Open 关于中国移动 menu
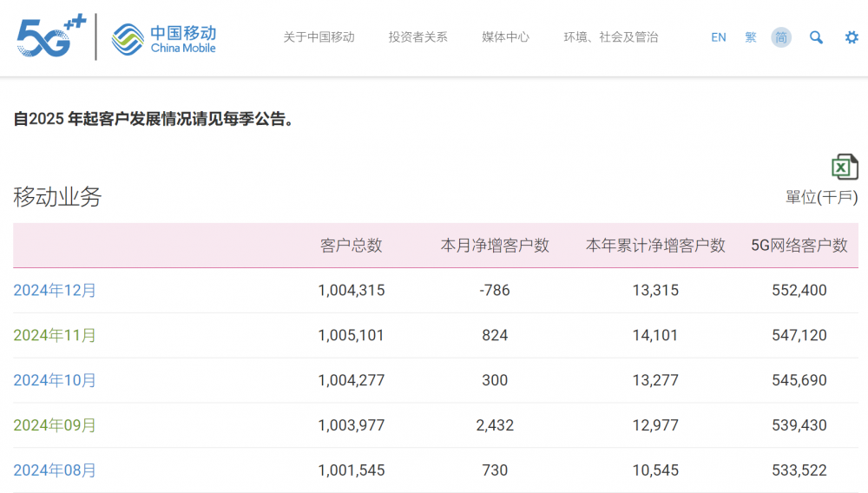The image size is (868, 493). pyautogui.click(x=319, y=37)
